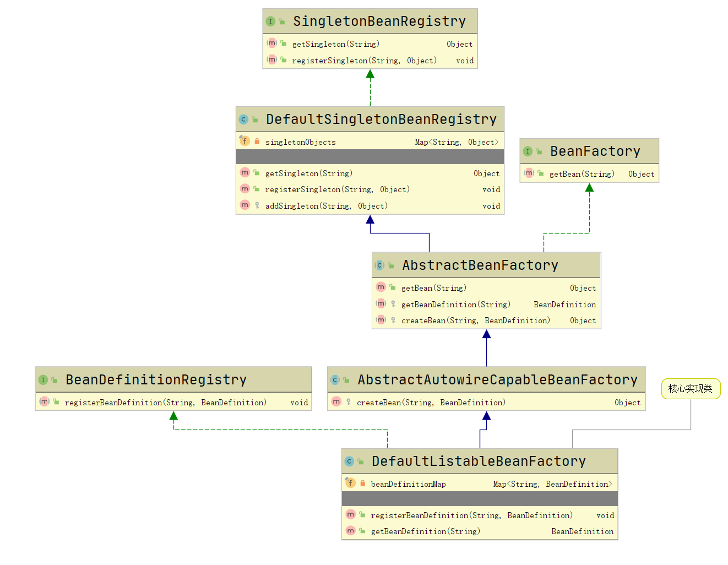Click method icon beside getBean(String) in AbstractBeanFactory
This screenshot has height=565, width=728.
[381, 287]
